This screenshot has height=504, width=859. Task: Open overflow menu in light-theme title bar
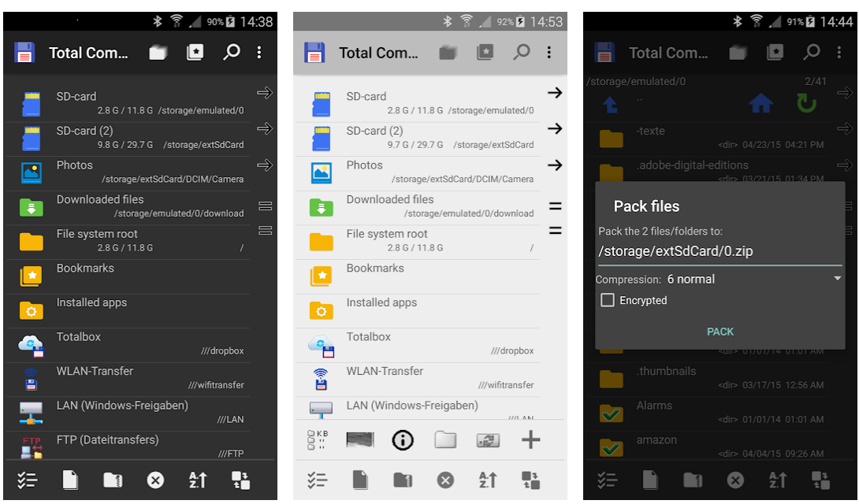point(549,53)
